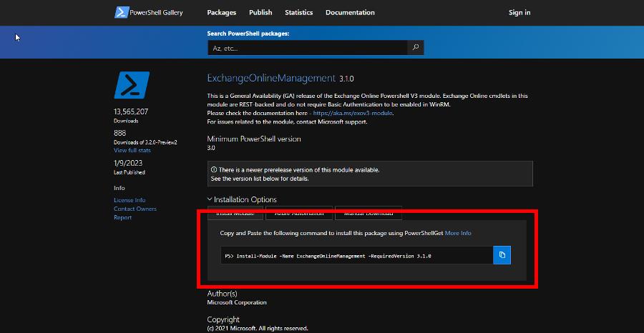
Task: Collapse the Installation Options section
Action: (242, 199)
